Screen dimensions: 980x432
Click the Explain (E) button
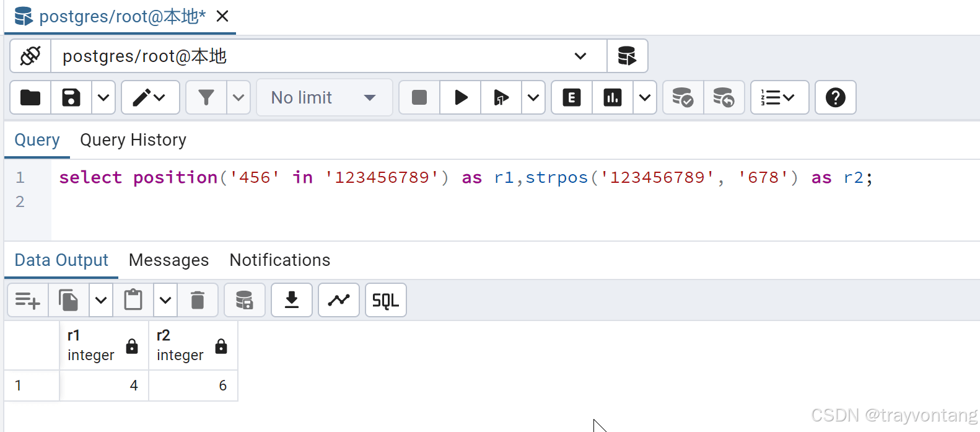click(x=572, y=97)
